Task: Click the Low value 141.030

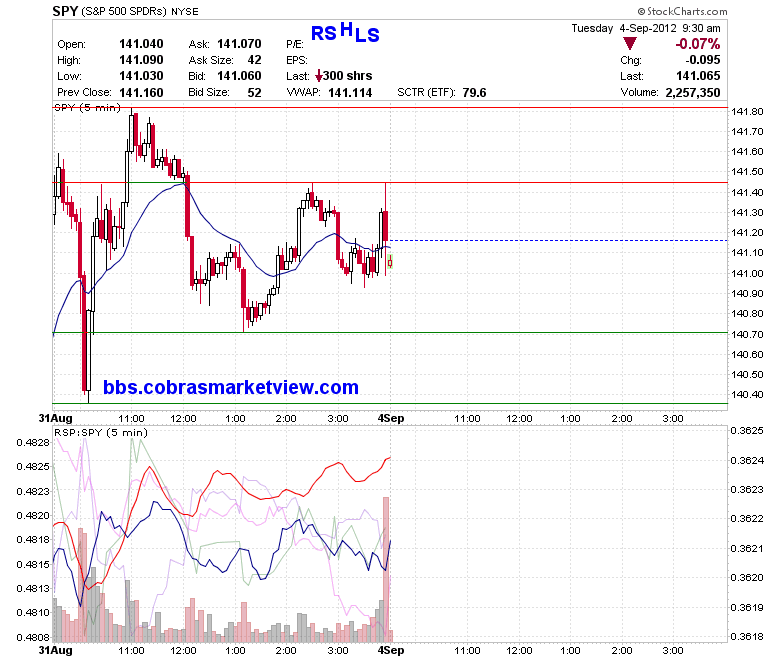Action: pyautogui.click(x=141, y=76)
